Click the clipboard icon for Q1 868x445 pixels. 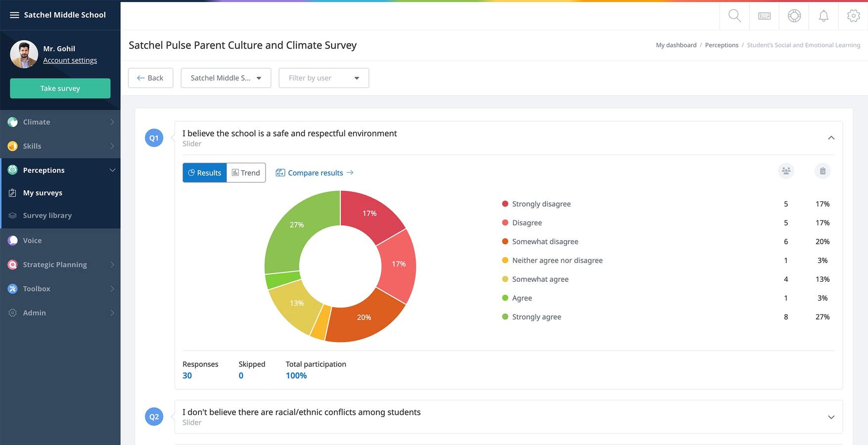click(x=822, y=171)
